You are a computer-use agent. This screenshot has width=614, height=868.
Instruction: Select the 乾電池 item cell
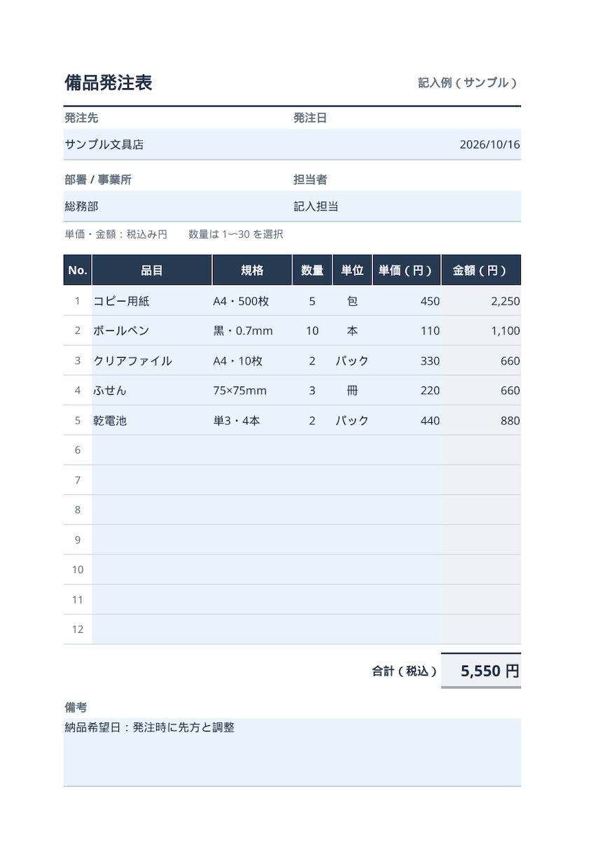pos(152,420)
